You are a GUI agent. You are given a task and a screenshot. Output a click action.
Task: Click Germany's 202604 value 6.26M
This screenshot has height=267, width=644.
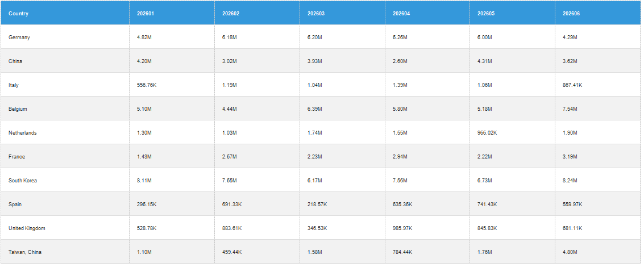[400, 37]
